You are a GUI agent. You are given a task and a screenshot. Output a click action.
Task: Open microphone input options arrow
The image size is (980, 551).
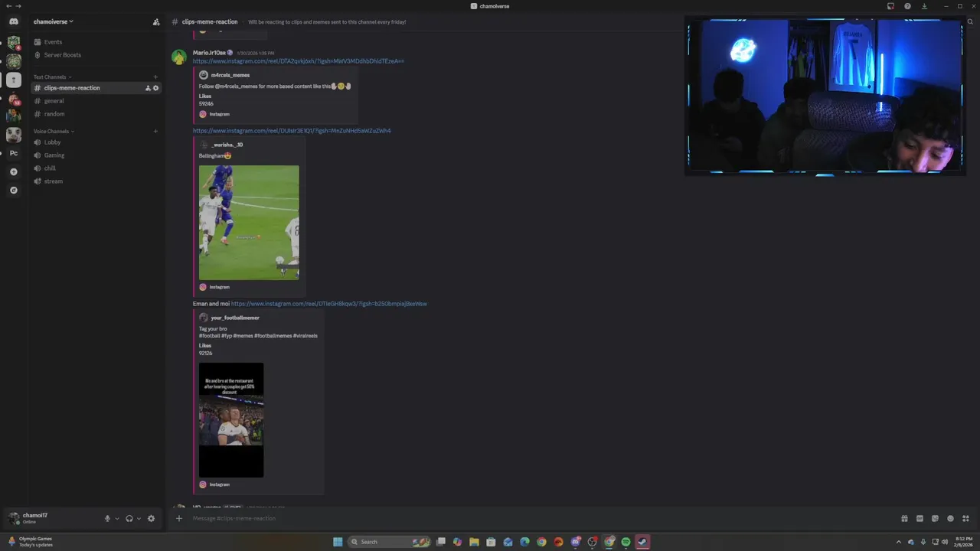[x=117, y=518]
